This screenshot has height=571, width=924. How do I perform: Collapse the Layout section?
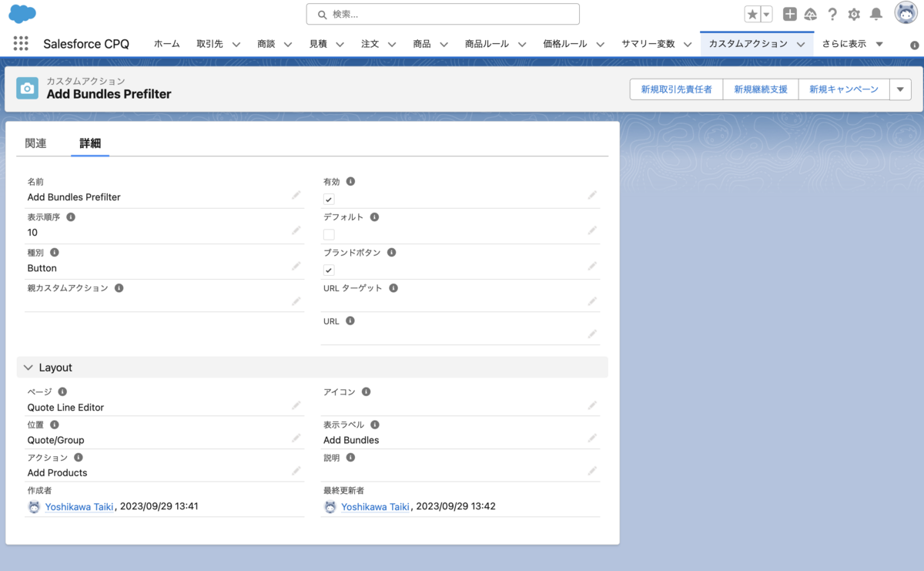[x=28, y=367]
